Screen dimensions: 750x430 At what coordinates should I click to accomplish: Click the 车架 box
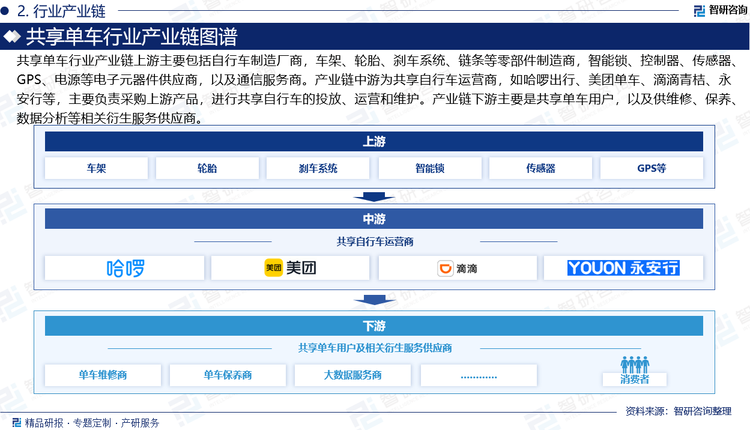coord(97,168)
